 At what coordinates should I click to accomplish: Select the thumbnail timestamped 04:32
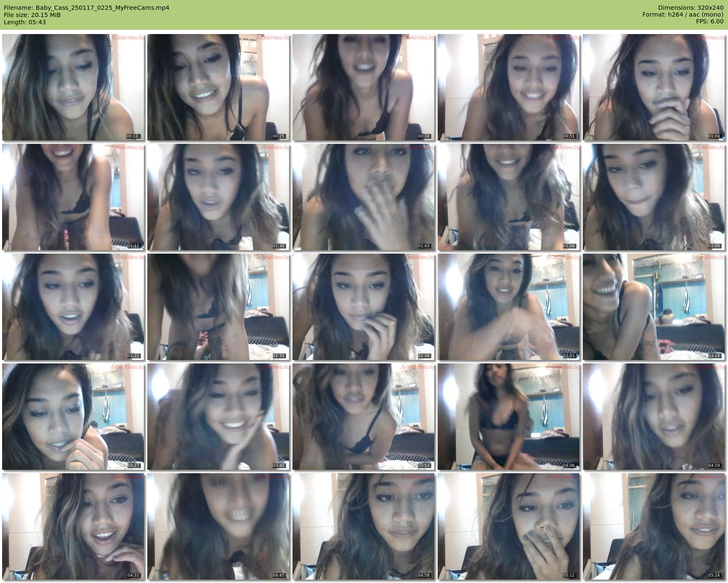point(73,526)
